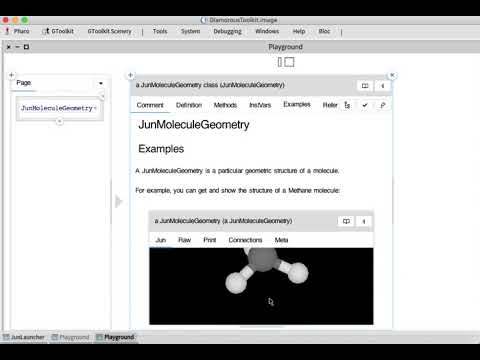Switch to the InstVars tab
This screenshot has height=360, width=480.
(x=260, y=105)
